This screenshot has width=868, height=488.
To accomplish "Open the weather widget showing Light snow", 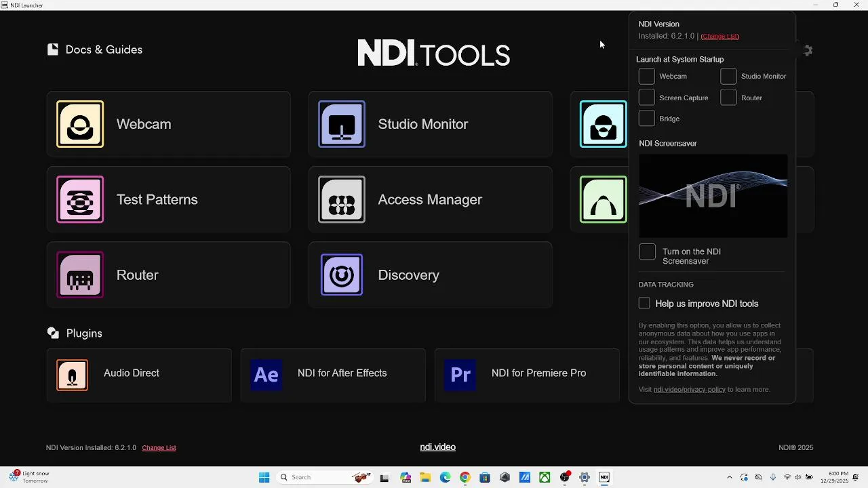I will click(29, 477).
